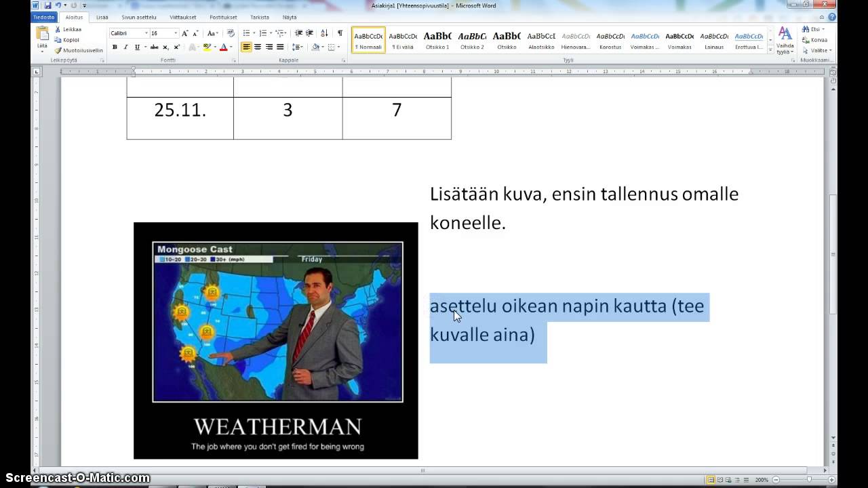The height and width of the screenshot is (488, 868).
Task: Apply the Otsikko 2 heading style
Action: pos(472,40)
